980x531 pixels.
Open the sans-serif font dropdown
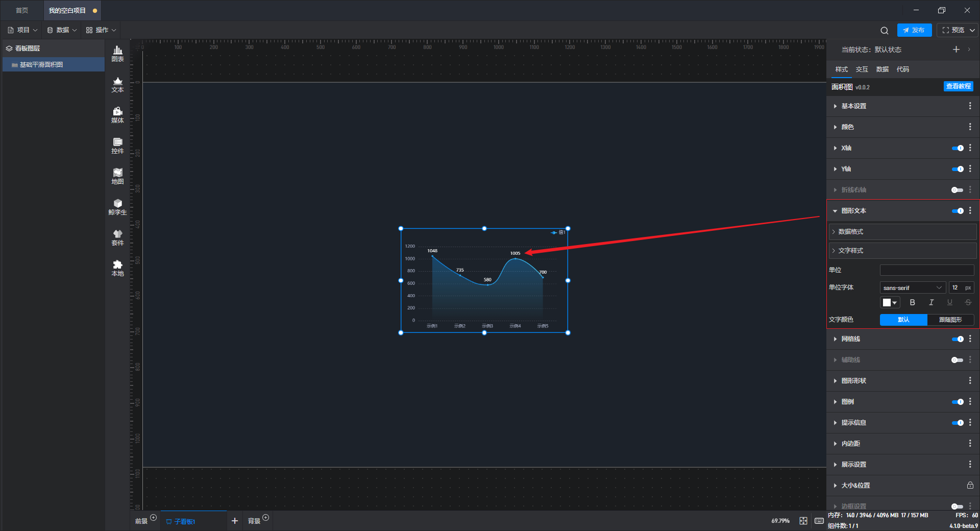point(913,287)
